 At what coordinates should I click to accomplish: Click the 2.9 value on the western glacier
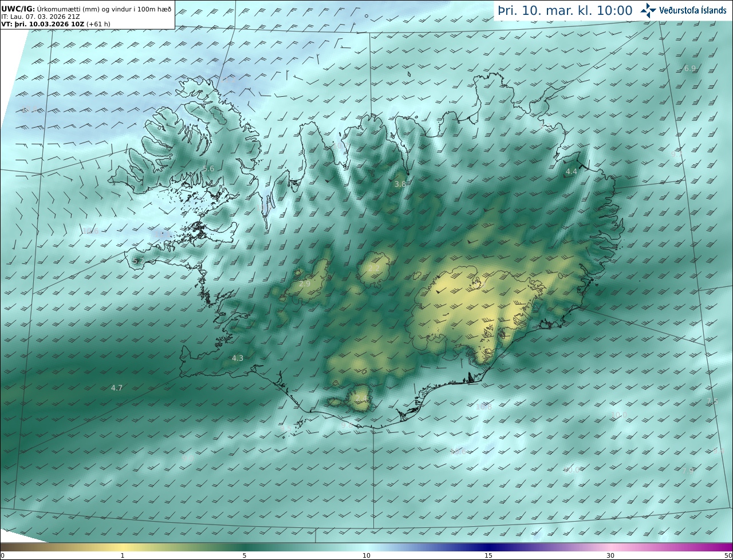pyautogui.click(x=305, y=283)
